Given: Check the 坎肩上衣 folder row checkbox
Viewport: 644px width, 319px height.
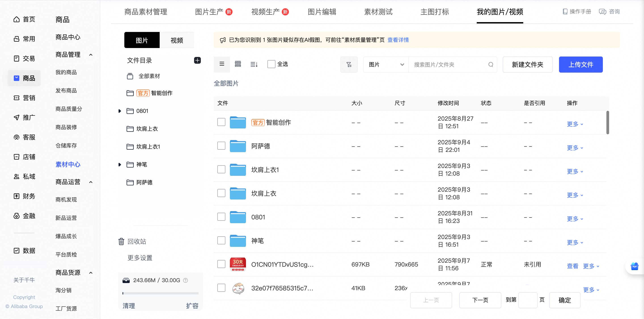Looking at the screenshot, I should coord(221,193).
